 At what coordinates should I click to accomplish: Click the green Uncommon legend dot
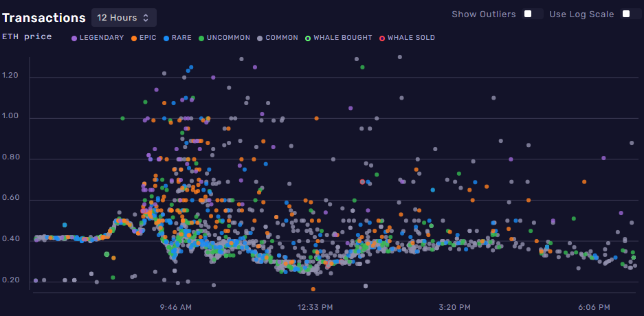click(x=201, y=38)
